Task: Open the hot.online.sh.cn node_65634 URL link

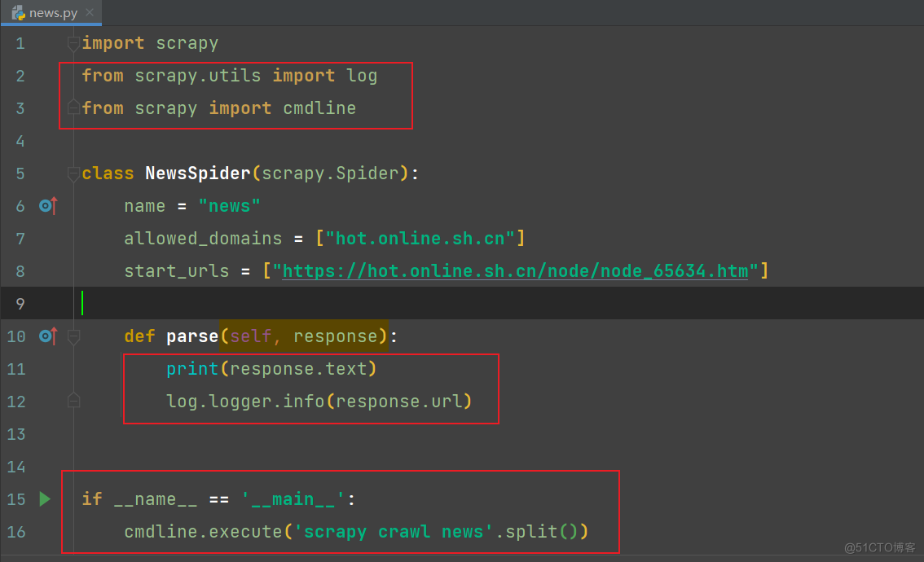Action: click(515, 271)
